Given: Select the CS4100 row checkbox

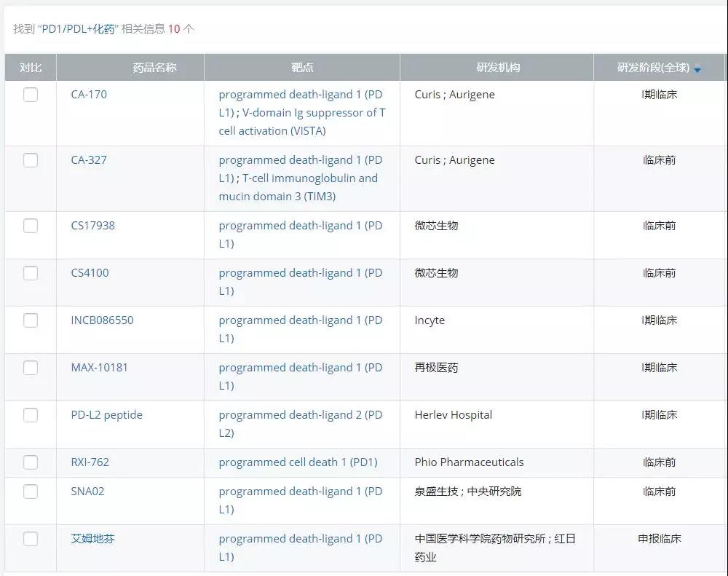Looking at the screenshot, I should coord(31,272).
